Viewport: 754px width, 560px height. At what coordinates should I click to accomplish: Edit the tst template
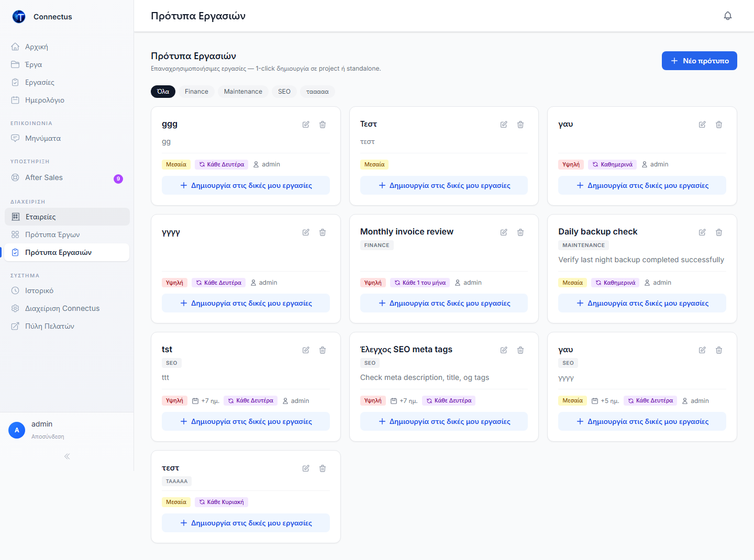pos(306,350)
